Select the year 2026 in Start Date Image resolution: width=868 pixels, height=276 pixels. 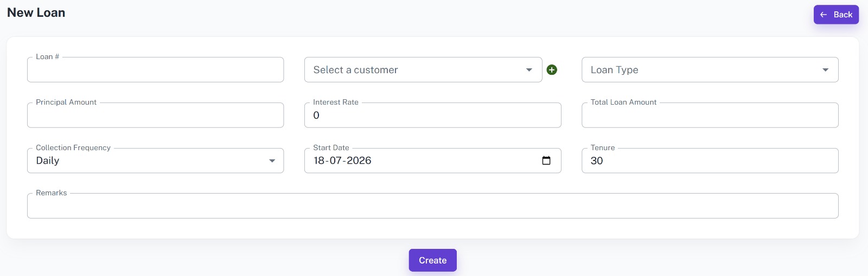359,161
